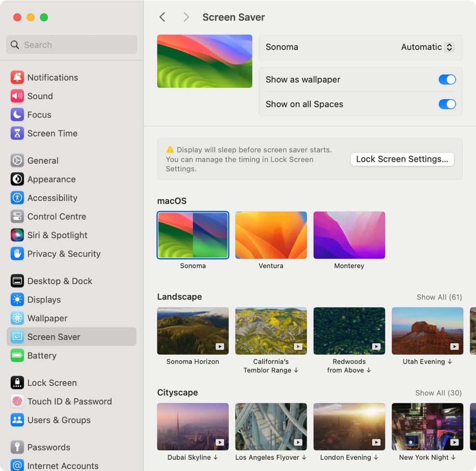Click the Lock Screen Settings… button
This screenshot has height=471, width=476.
click(x=402, y=159)
